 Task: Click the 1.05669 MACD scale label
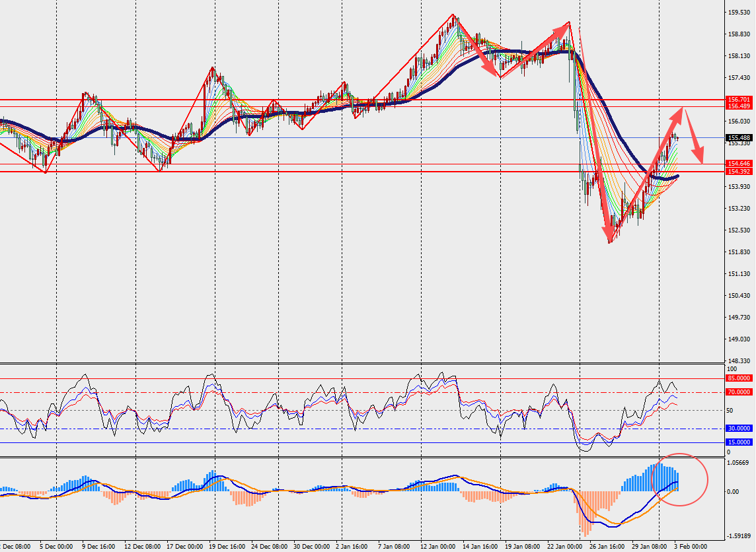[x=737, y=463]
